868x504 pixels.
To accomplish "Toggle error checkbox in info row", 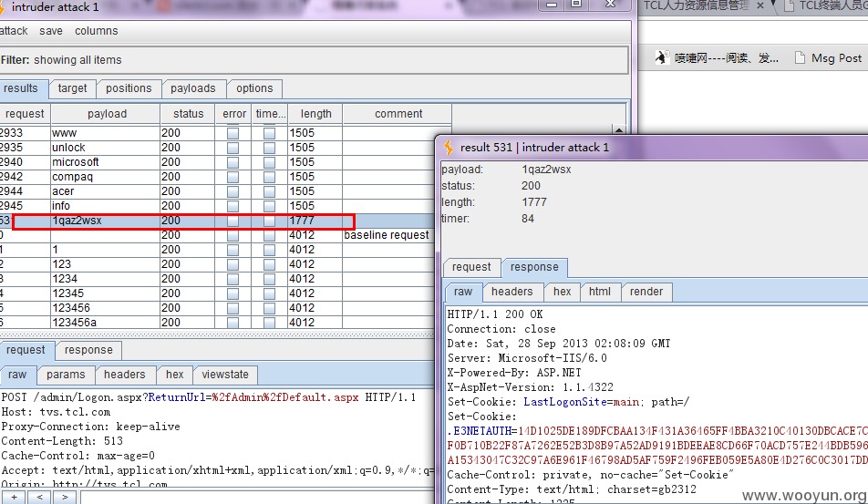I will (233, 206).
